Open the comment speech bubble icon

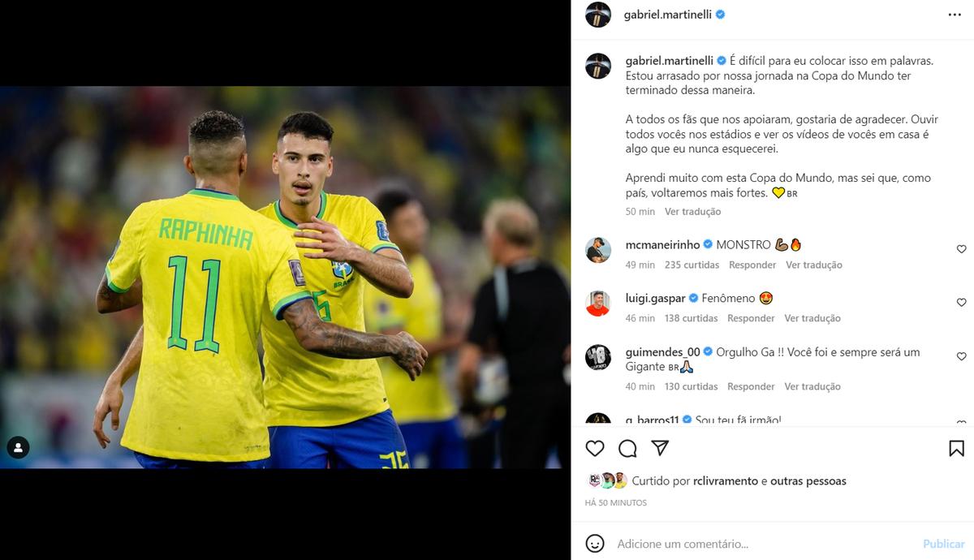click(x=627, y=449)
